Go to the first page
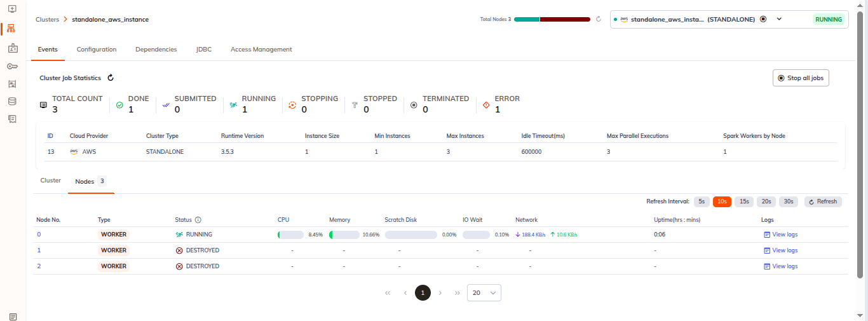868x321 pixels. point(388,293)
